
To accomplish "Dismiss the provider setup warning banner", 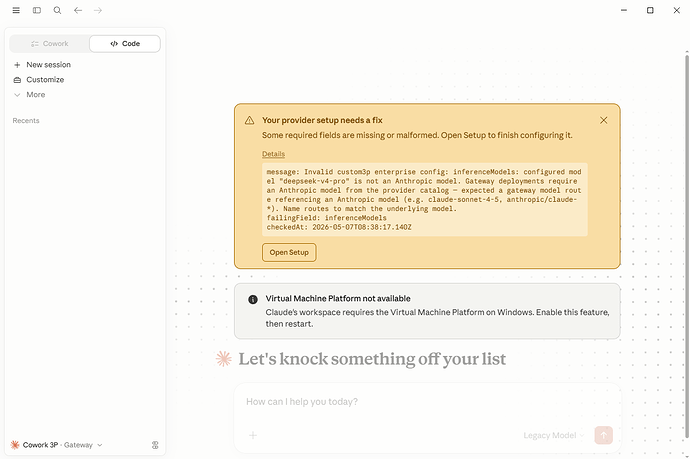I will (603, 120).
